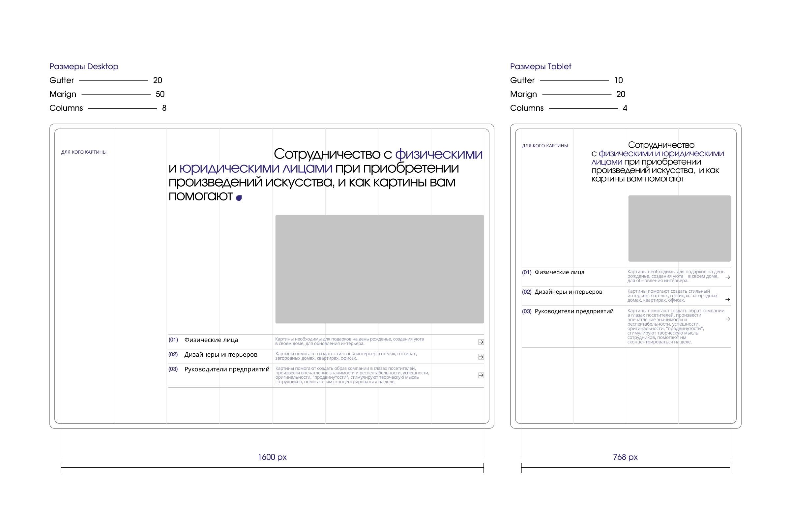The width and height of the screenshot is (791, 532).
Task: Open Дизайнеры интерьеров item in desktop list
Action: 220,355
